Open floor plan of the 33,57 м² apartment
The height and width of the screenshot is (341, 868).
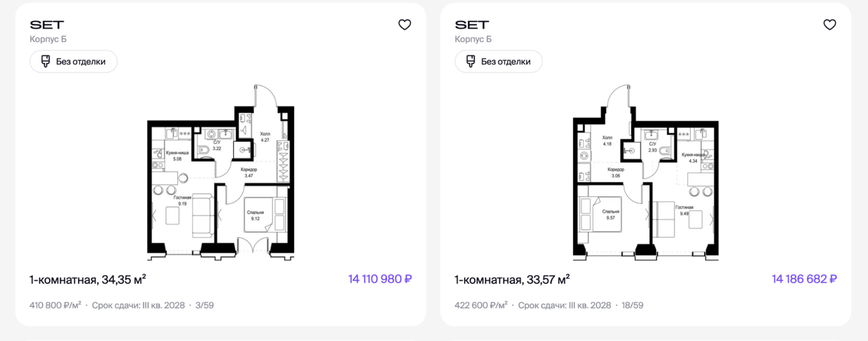click(x=646, y=172)
